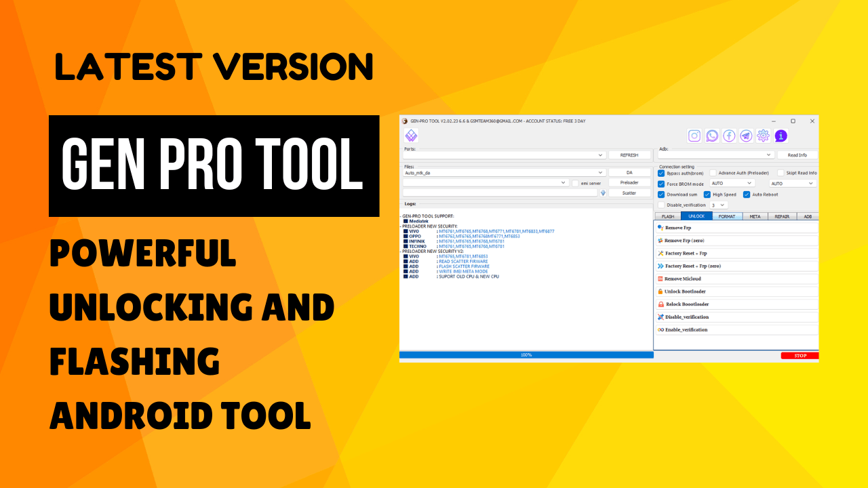The height and width of the screenshot is (488, 868).
Task: Click Unlock Bootloader
Action: [x=737, y=291]
